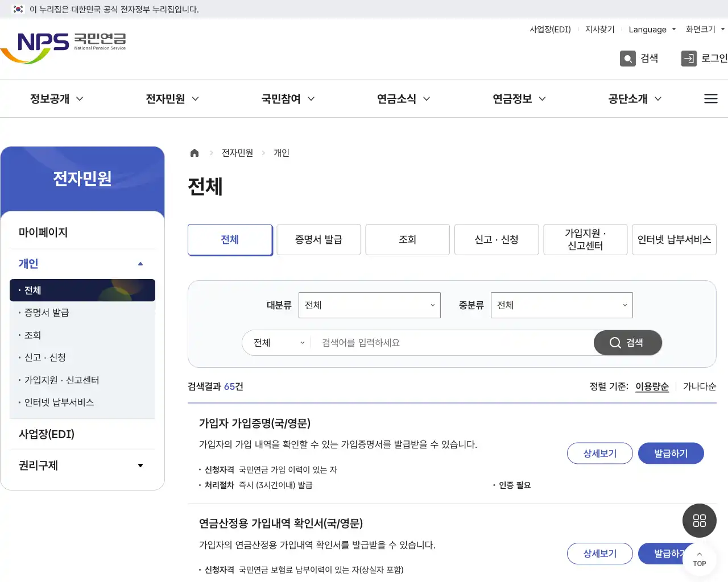Expand the 국민참여 main menu
The width and height of the screenshot is (728, 582).
point(288,99)
